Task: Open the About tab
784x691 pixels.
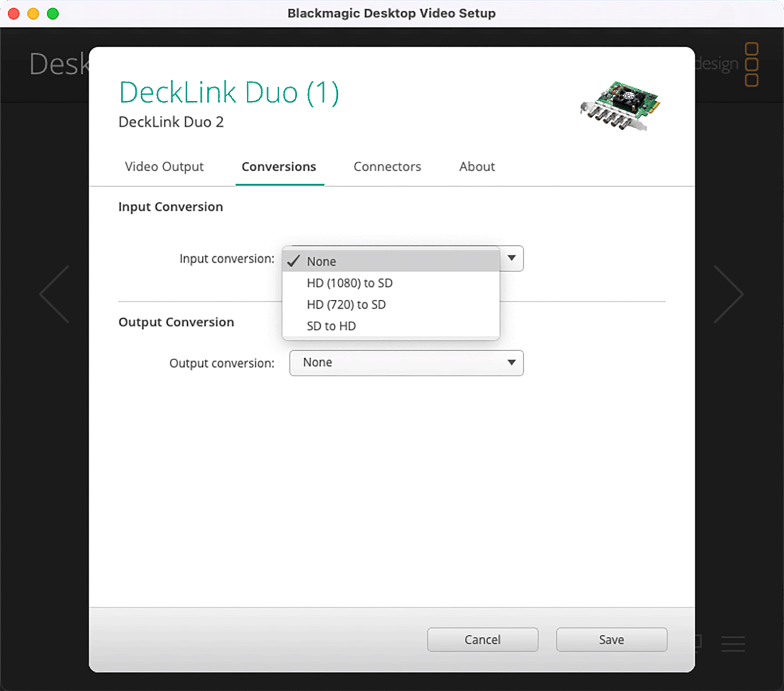Action: pyautogui.click(x=477, y=167)
